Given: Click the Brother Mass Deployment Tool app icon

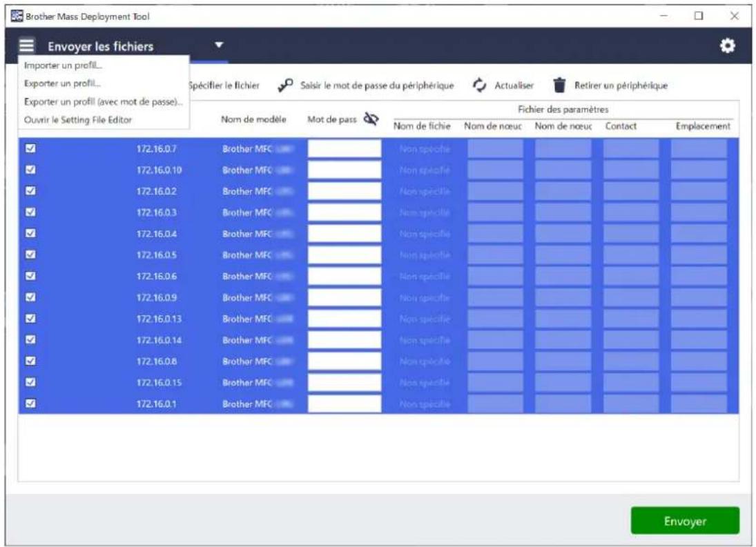Looking at the screenshot, I should (x=17, y=16).
